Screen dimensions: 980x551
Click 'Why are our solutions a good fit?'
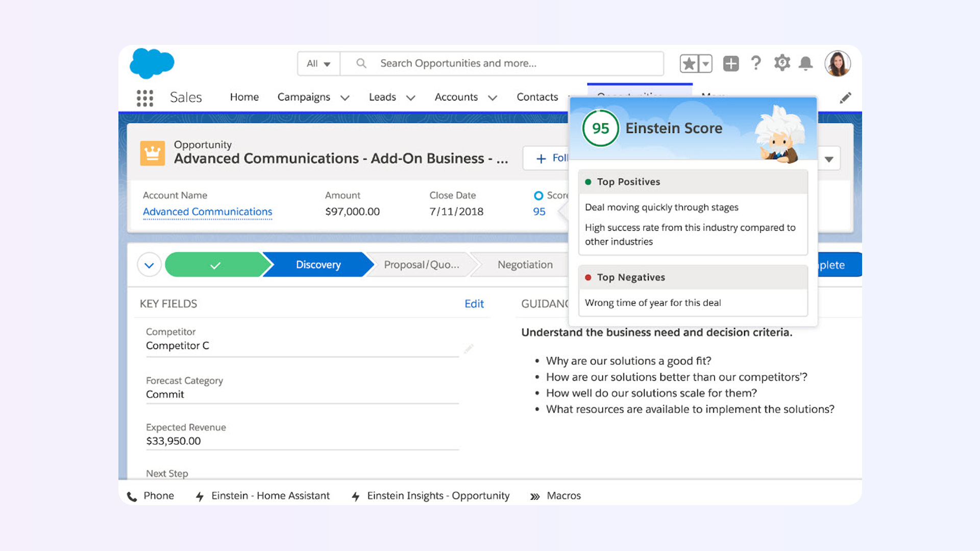628,361
